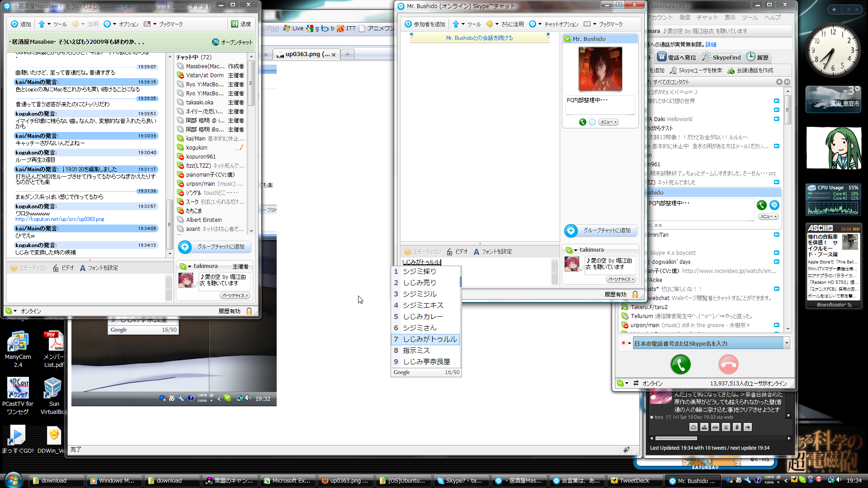
Task: Click red hang-up button in Skype
Action: tap(728, 365)
